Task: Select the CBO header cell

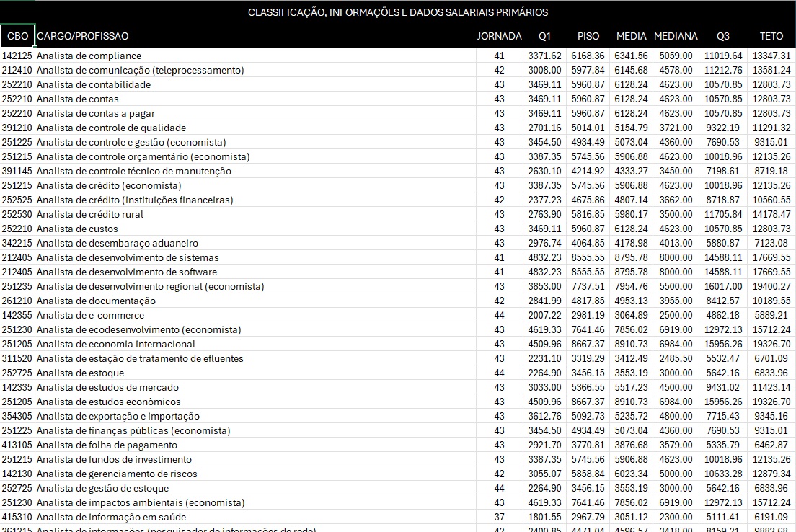Action: click(x=17, y=36)
